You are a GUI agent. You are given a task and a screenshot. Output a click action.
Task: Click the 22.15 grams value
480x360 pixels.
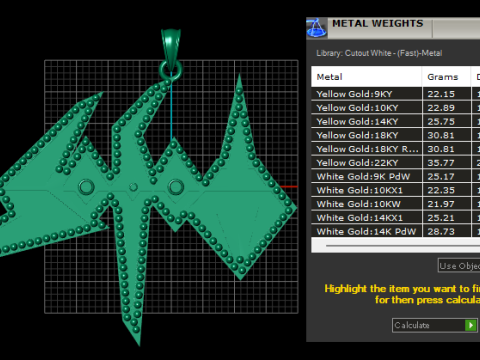click(x=441, y=94)
